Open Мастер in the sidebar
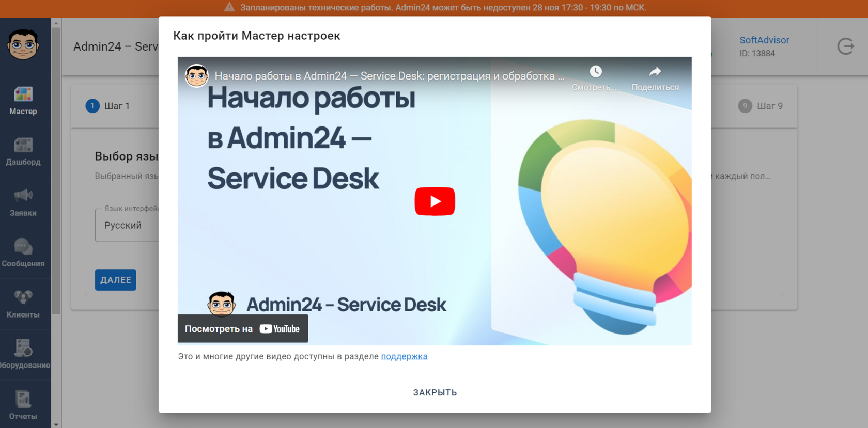Screen dimensions: 868x428 coord(23,101)
